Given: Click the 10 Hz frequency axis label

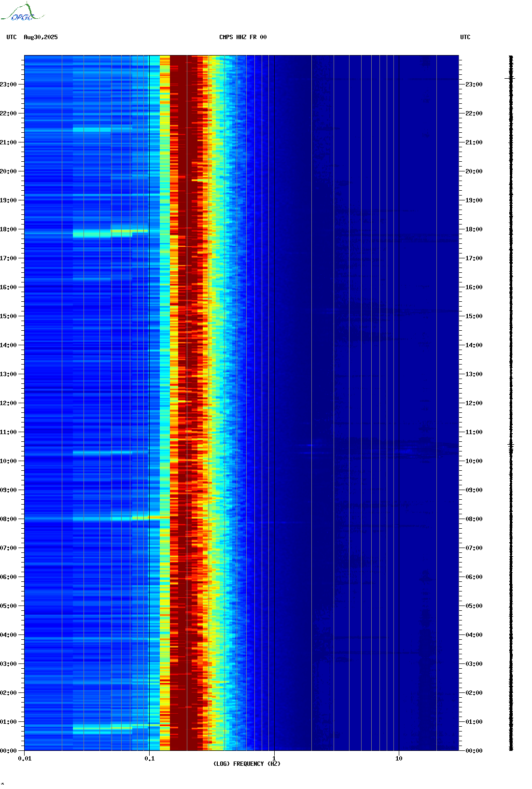Looking at the screenshot, I should pos(399,759).
